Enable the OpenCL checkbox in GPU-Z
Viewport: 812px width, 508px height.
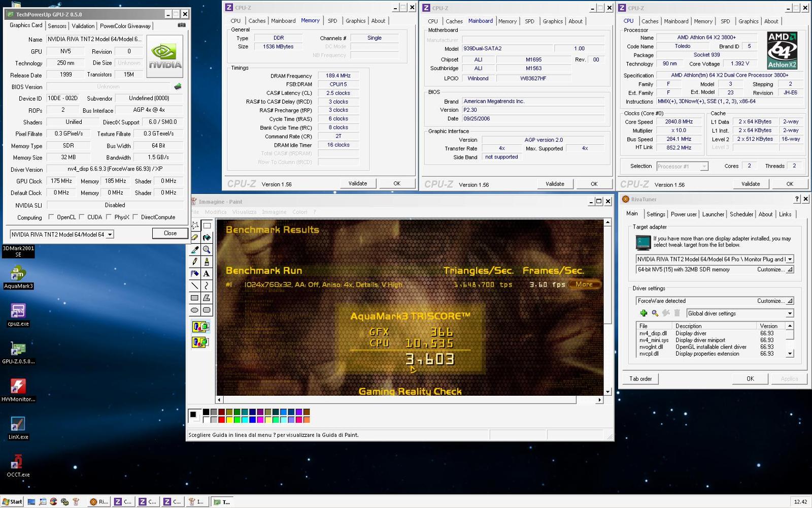51,217
